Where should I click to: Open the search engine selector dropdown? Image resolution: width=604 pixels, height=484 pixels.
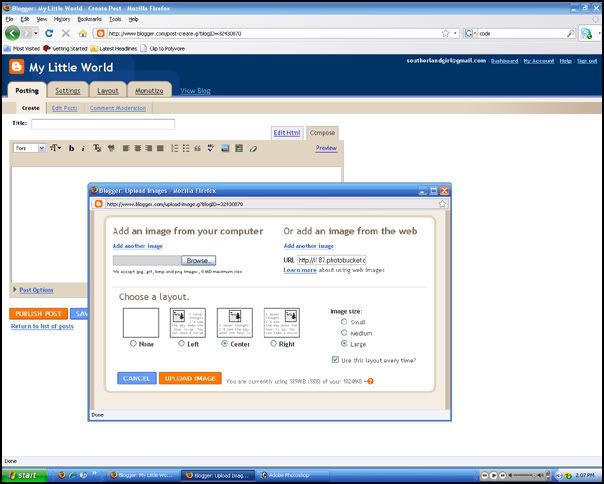[x=470, y=34]
